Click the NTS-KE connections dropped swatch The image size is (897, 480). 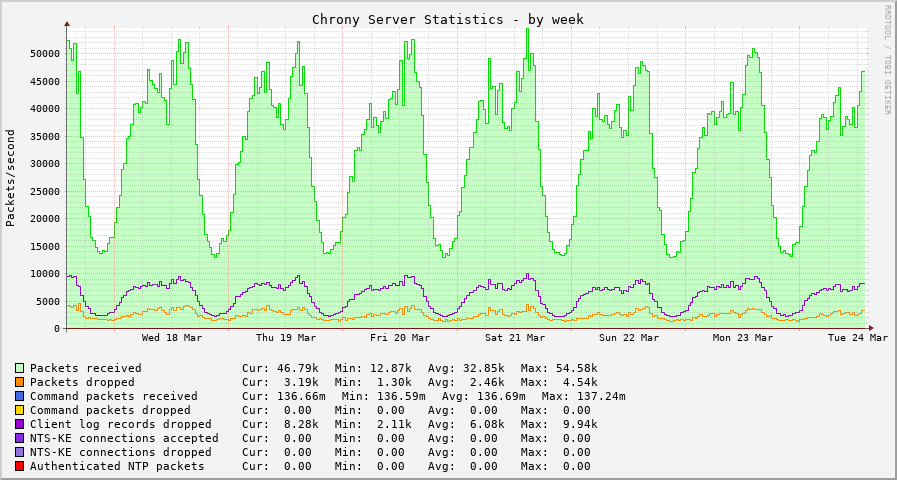(x=20, y=452)
